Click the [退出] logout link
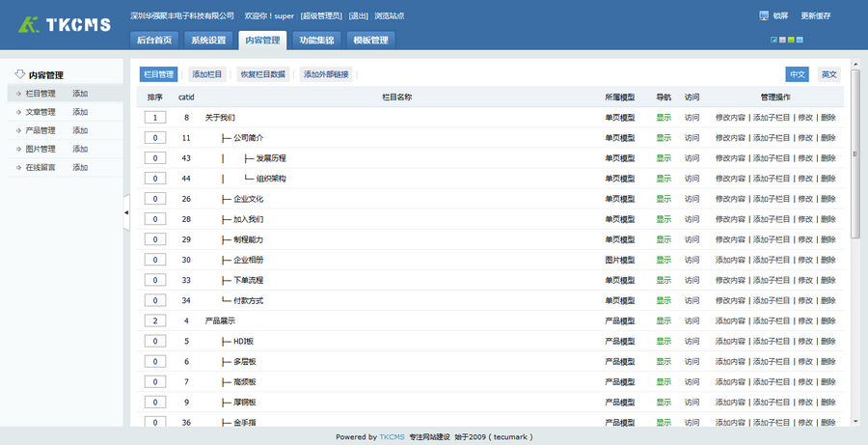This screenshot has width=868, height=445. pos(358,16)
